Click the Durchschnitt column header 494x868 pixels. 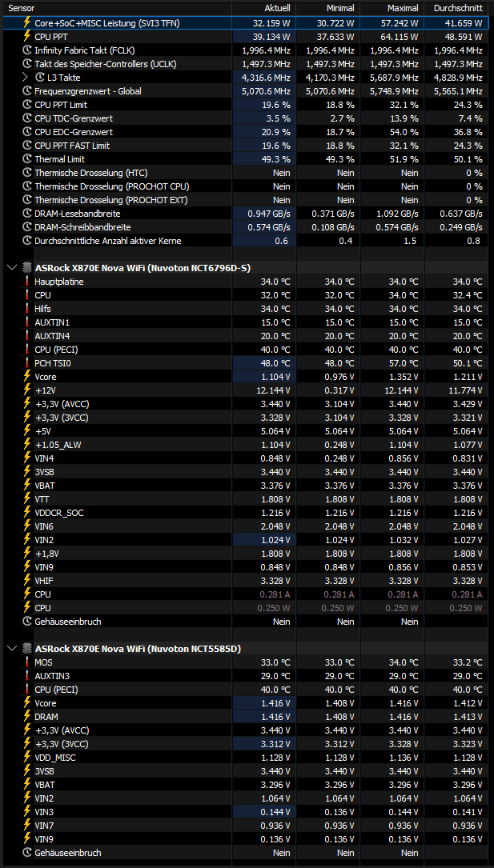pyautogui.click(x=457, y=8)
